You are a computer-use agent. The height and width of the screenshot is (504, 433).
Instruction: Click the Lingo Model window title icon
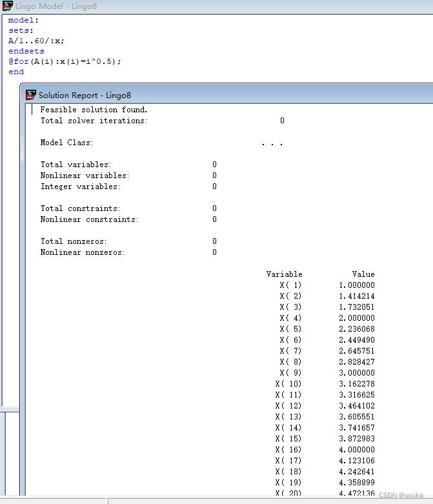[7, 6]
